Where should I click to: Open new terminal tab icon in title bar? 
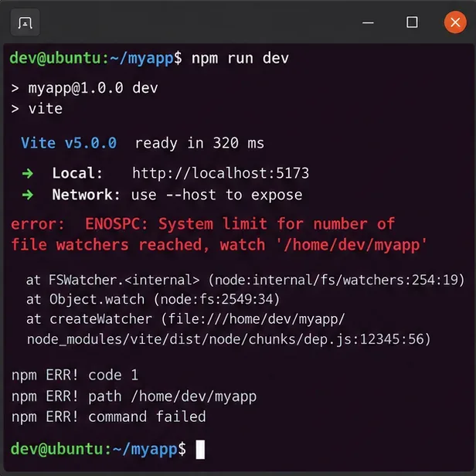25,22
